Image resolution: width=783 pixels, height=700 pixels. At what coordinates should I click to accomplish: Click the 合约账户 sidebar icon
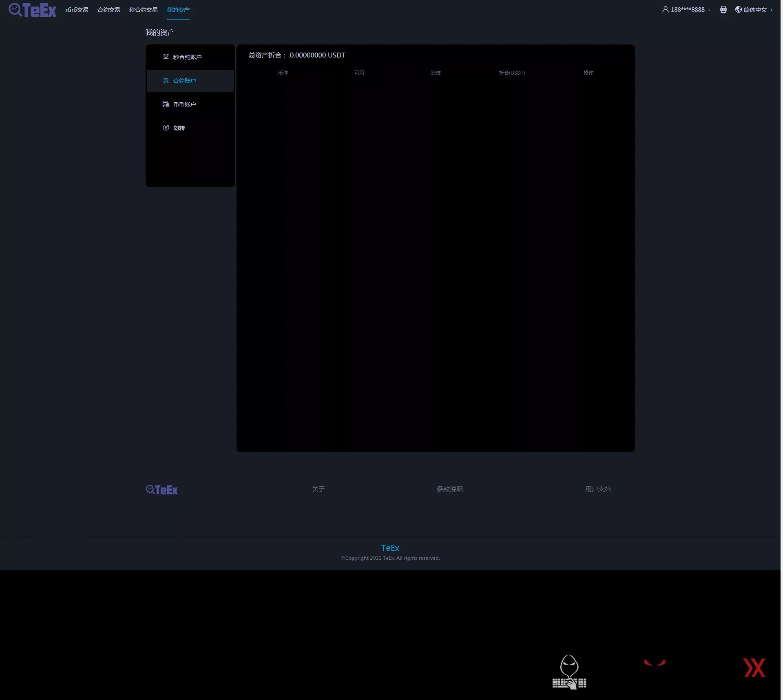(x=166, y=81)
